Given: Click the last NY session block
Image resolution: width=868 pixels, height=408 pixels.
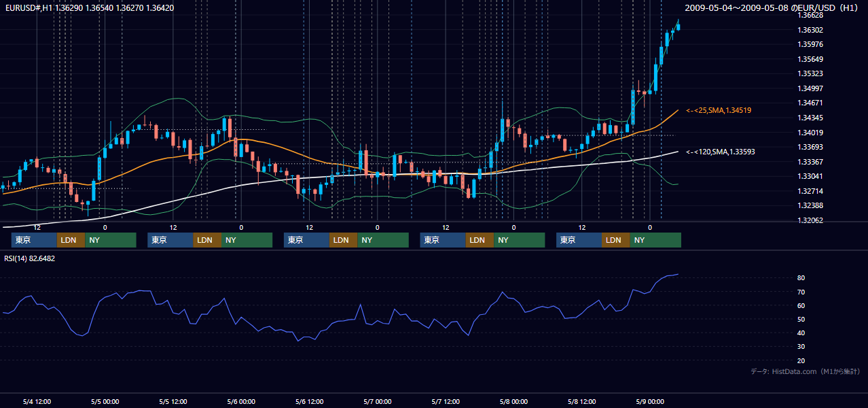Looking at the screenshot, I should point(655,240).
